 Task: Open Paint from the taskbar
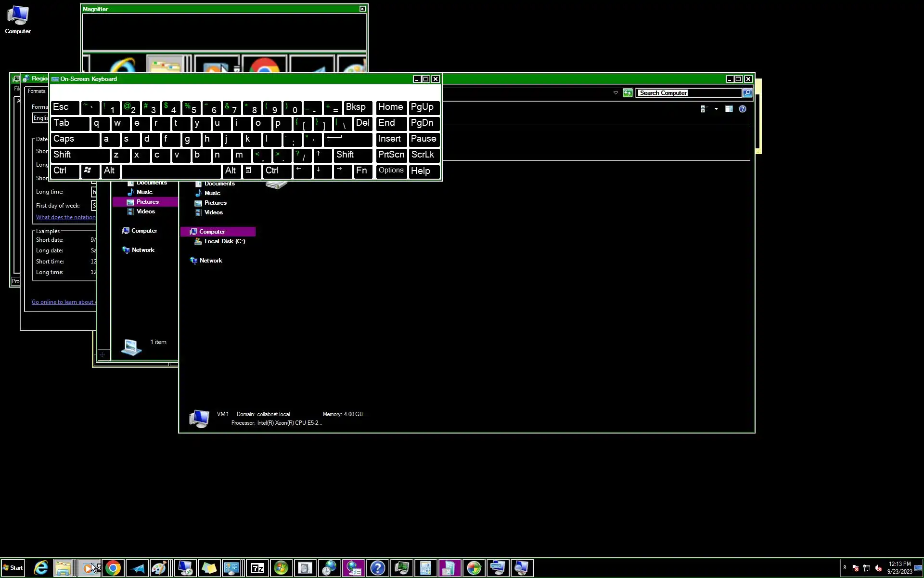[159, 568]
